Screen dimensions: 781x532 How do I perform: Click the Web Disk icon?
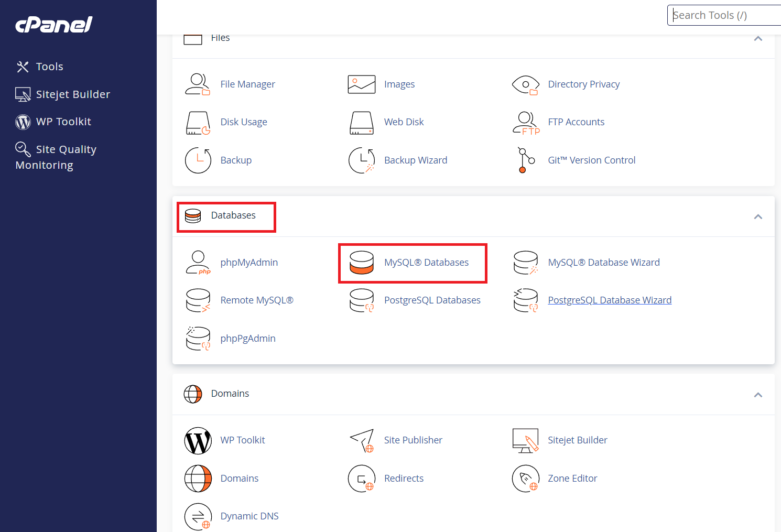362,123
